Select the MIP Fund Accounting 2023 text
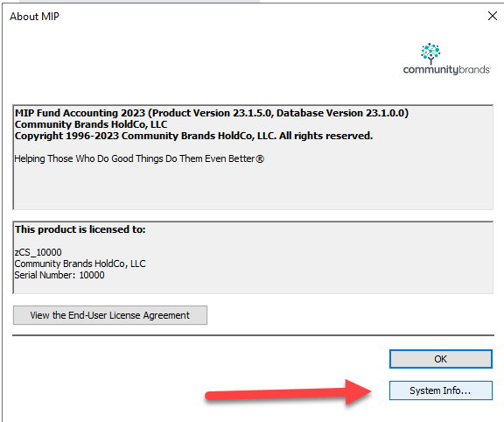The height and width of the screenshot is (422, 504). click(80, 113)
